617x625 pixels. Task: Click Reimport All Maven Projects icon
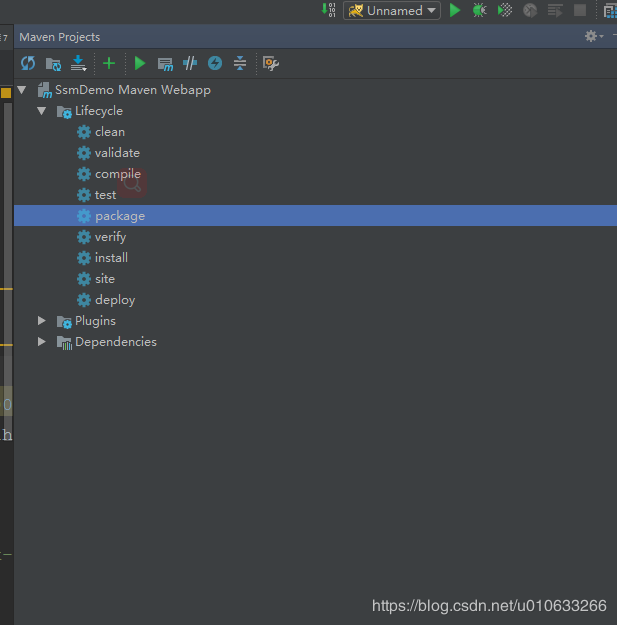[x=28, y=63]
